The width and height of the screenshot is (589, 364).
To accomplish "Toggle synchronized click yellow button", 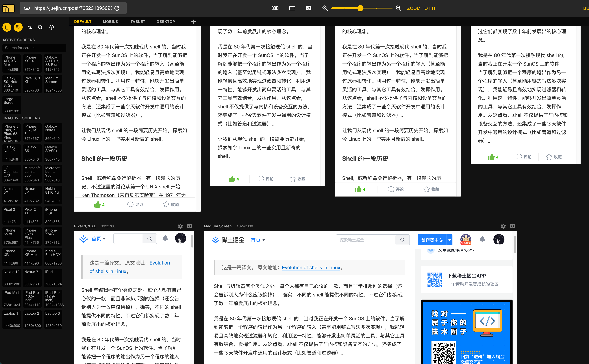I will pyautogui.click(x=18, y=27).
